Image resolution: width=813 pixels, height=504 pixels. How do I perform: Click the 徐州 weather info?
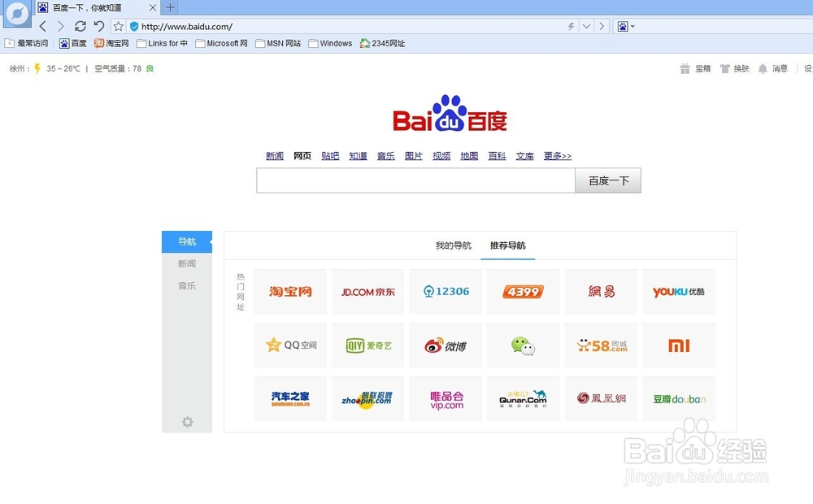(x=81, y=68)
